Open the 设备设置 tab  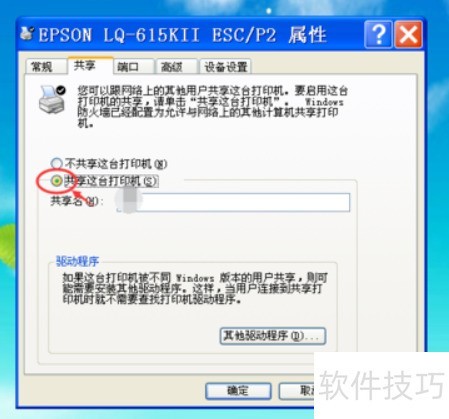[226, 67]
